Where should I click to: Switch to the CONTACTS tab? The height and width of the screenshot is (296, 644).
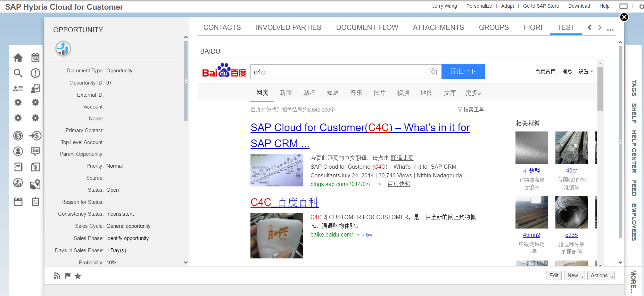click(x=222, y=27)
